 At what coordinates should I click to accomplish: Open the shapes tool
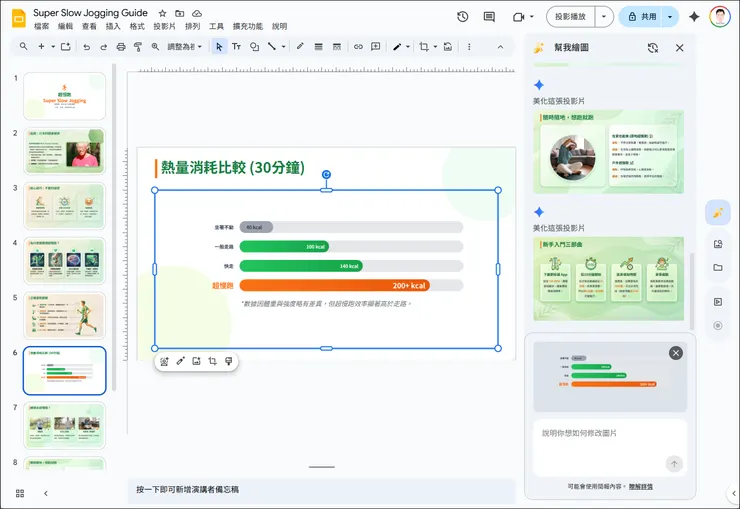[x=254, y=47]
